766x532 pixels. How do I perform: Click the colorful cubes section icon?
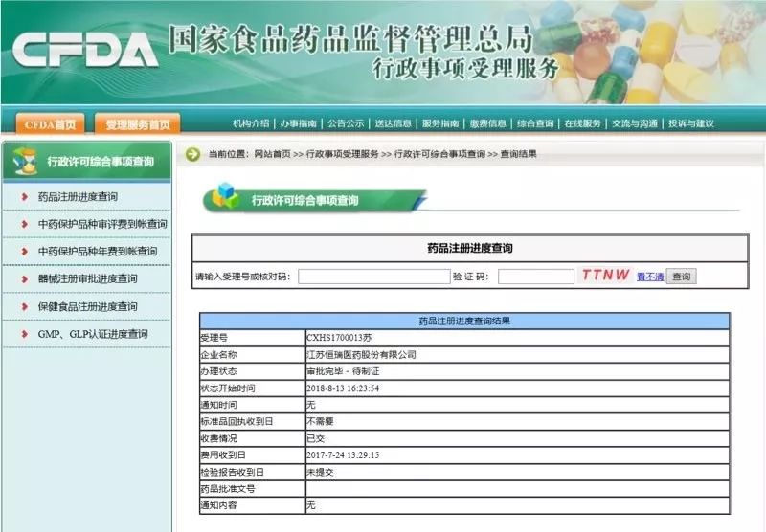click(225, 196)
